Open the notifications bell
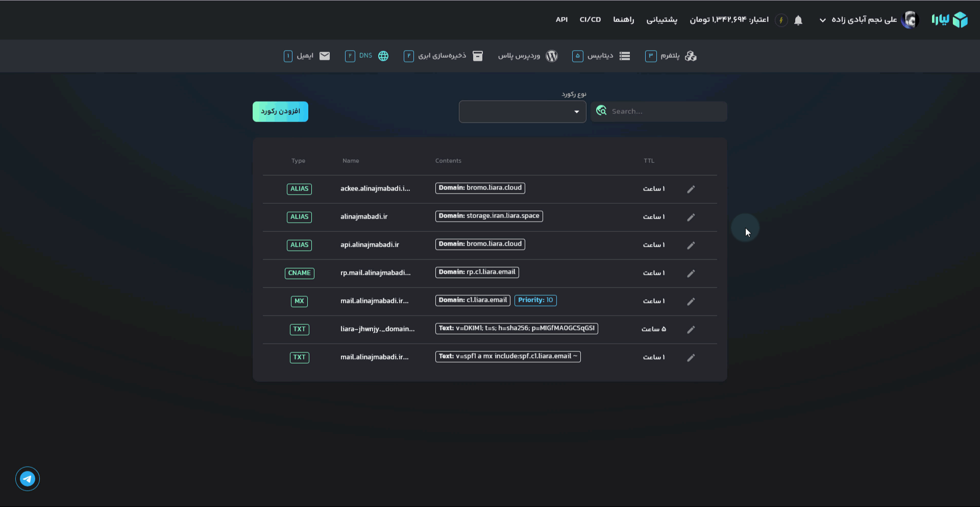980x507 pixels. click(798, 20)
